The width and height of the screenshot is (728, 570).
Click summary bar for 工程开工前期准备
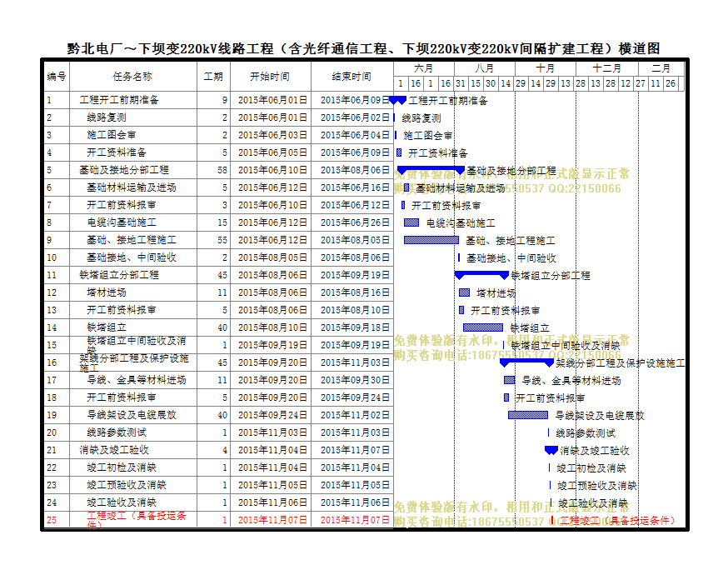tap(397, 100)
